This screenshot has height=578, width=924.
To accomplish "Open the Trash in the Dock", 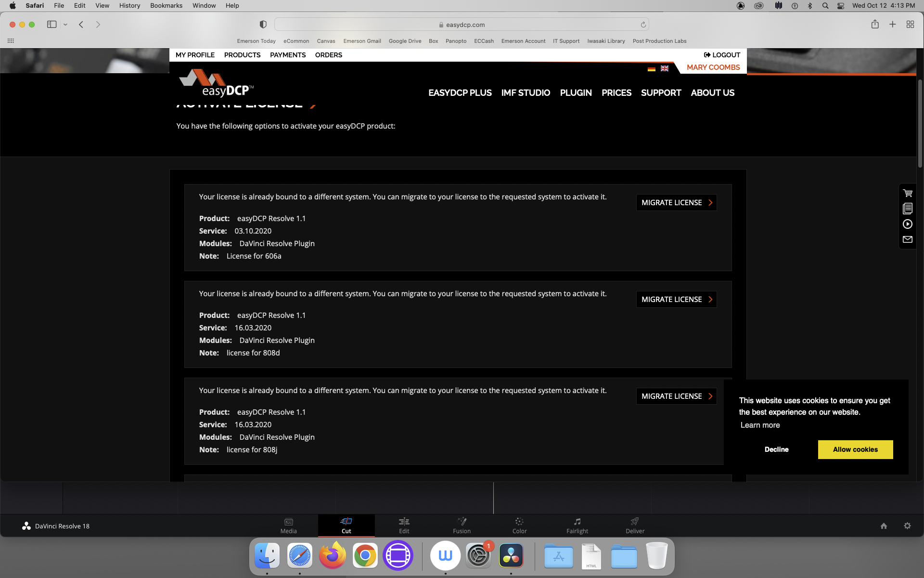I will coord(657,556).
